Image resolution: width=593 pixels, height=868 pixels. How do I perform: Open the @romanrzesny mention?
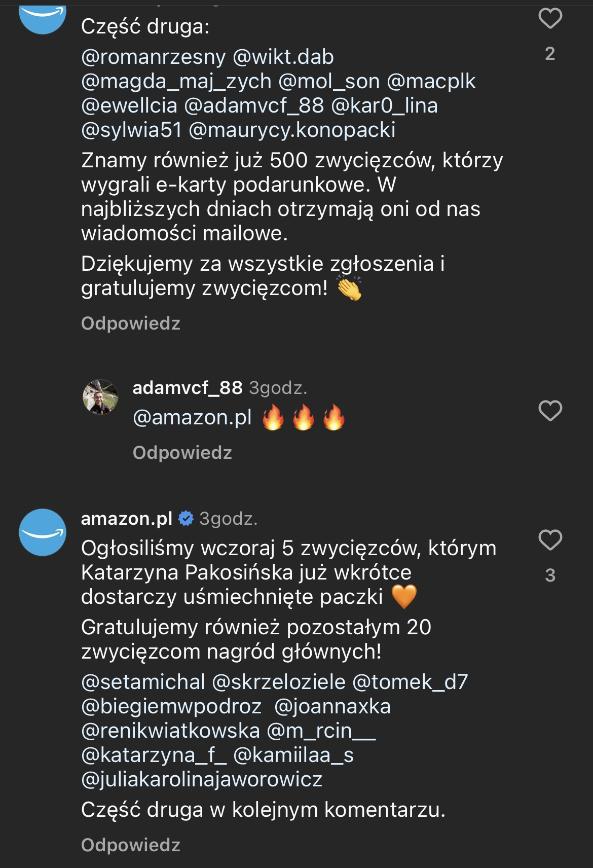[153, 57]
